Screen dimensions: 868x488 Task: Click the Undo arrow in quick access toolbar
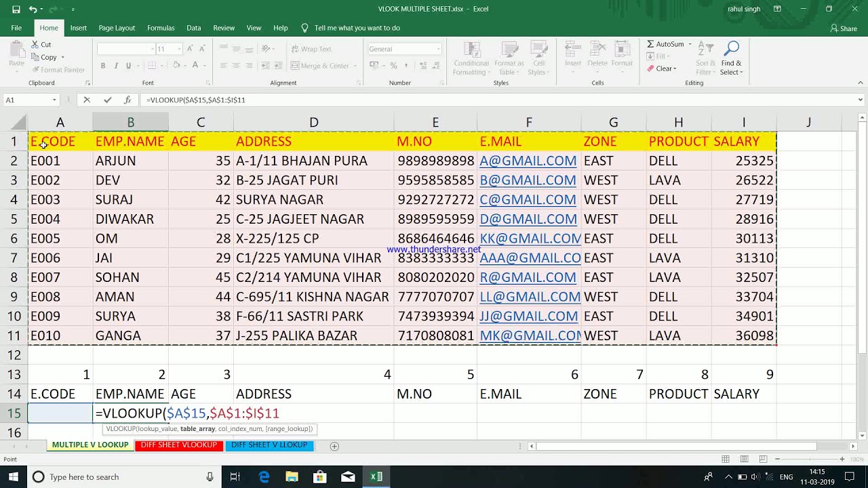click(33, 9)
